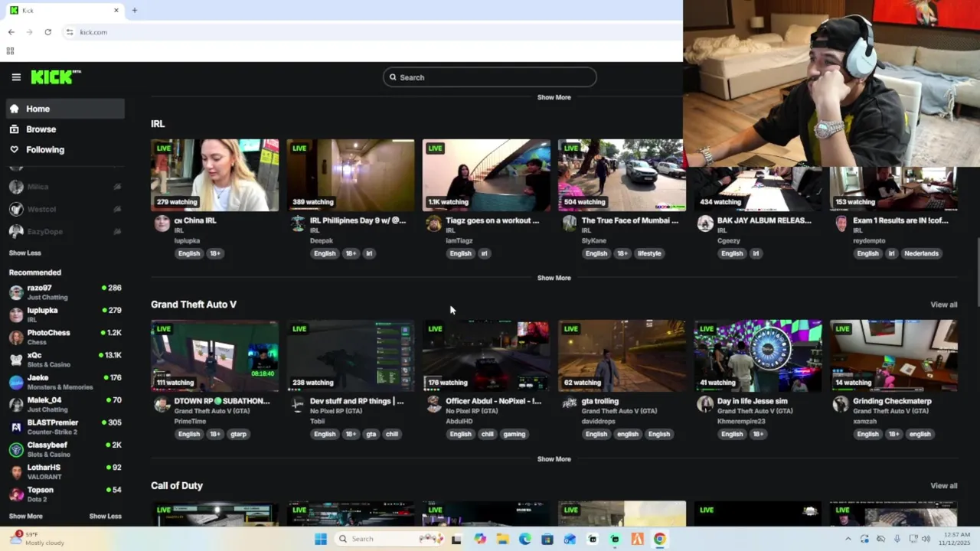Focus the Kick search field
The image size is (980, 551).
pos(490,77)
